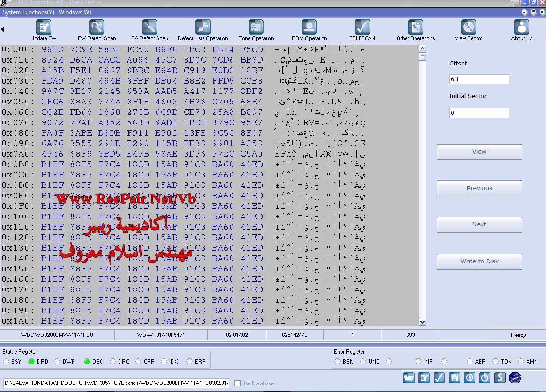Select the ERR status indicator
The width and height of the screenshot is (546, 392).
coord(190,362)
